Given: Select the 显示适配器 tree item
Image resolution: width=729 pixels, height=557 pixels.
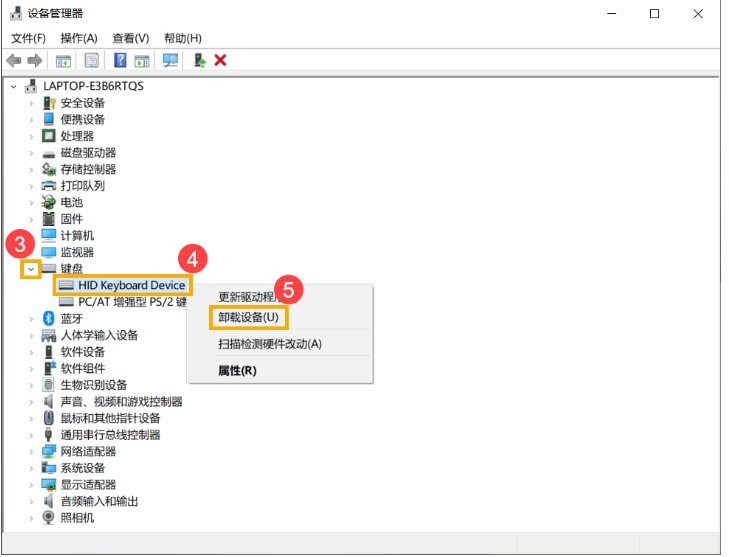Looking at the screenshot, I should (x=86, y=484).
